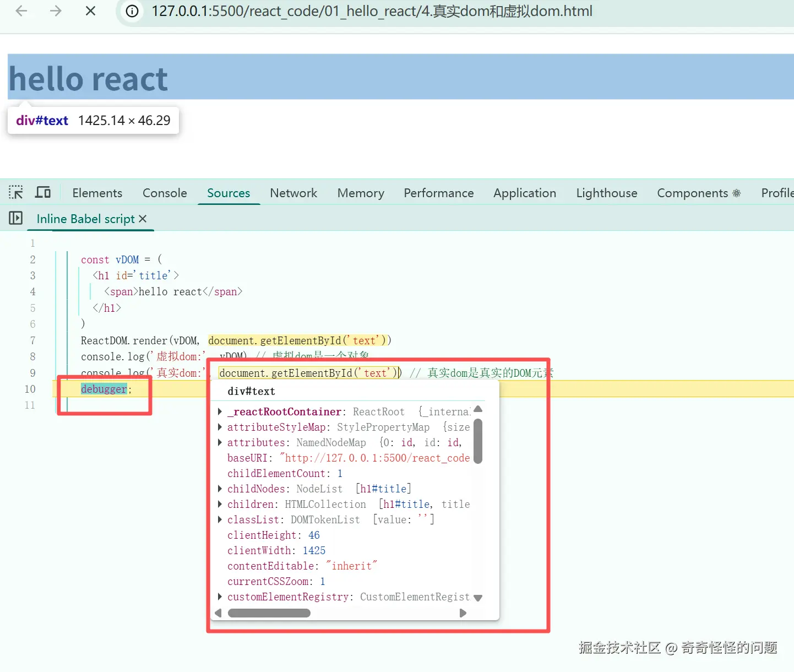Click the h1 id='title' tag on line 3

point(135,275)
